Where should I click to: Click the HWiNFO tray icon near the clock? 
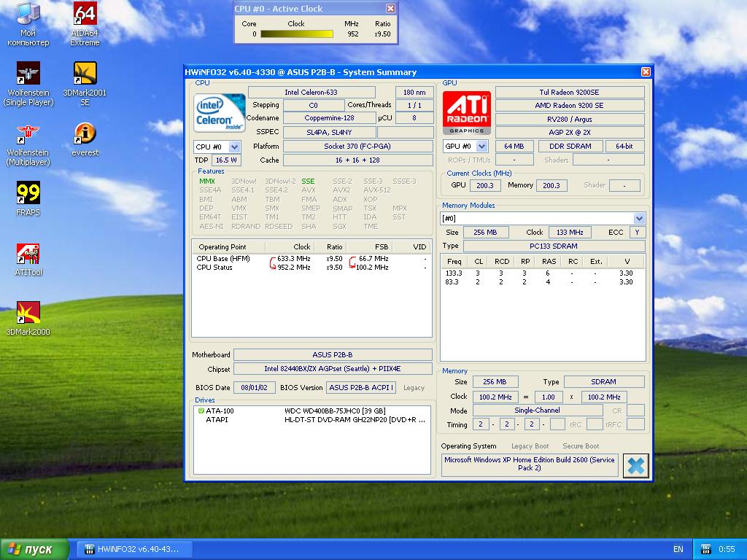pyautogui.click(x=706, y=549)
